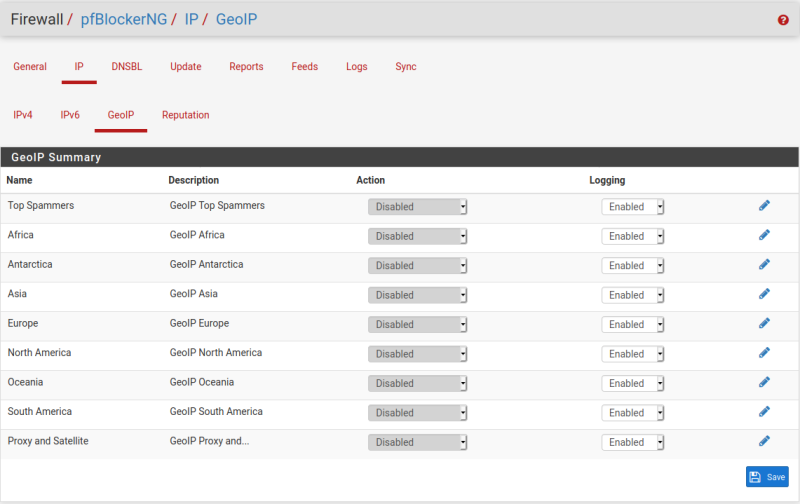Open Action dropdown for Asia
Image resolution: width=800 pixels, height=504 pixels.
pyautogui.click(x=417, y=295)
